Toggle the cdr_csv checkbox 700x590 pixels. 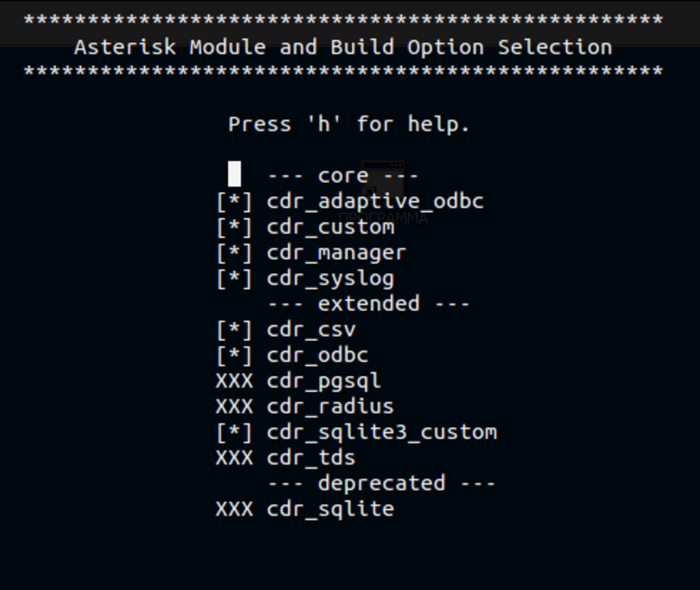coord(235,330)
